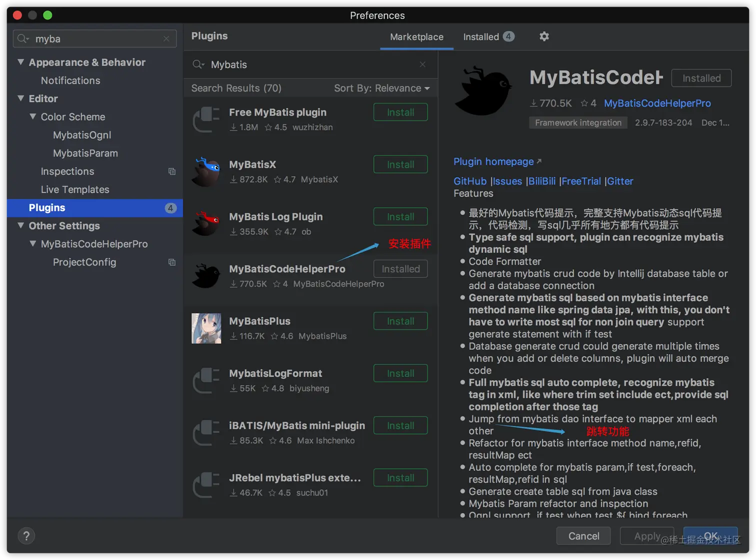Focus the Mybatis marketplace search field
756x560 pixels.
tap(310, 65)
